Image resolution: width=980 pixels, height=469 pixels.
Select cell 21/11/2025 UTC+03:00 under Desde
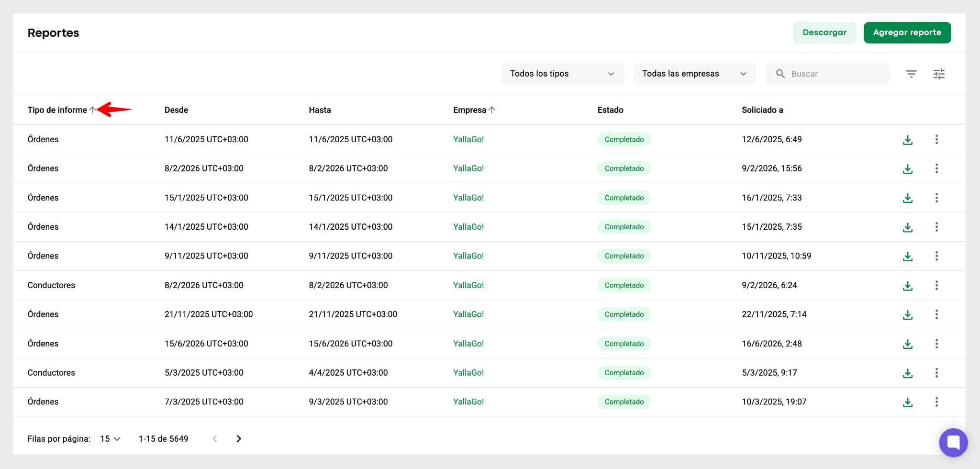pos(209,314)
